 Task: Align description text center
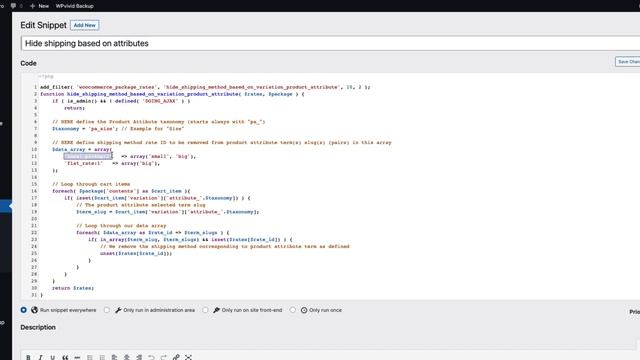click(x=127, y=357)
